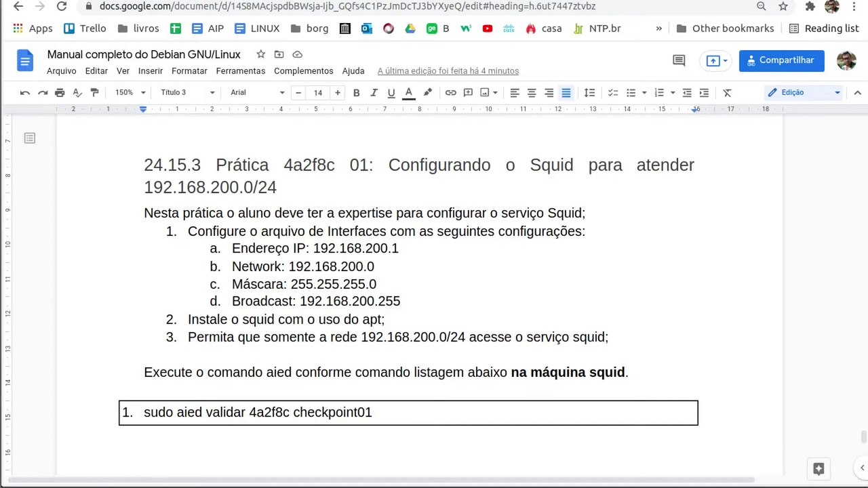Viewport: 868px width, 488px height.
Task: Click the Undo arrow in toolbar
Action: (25, 92)
